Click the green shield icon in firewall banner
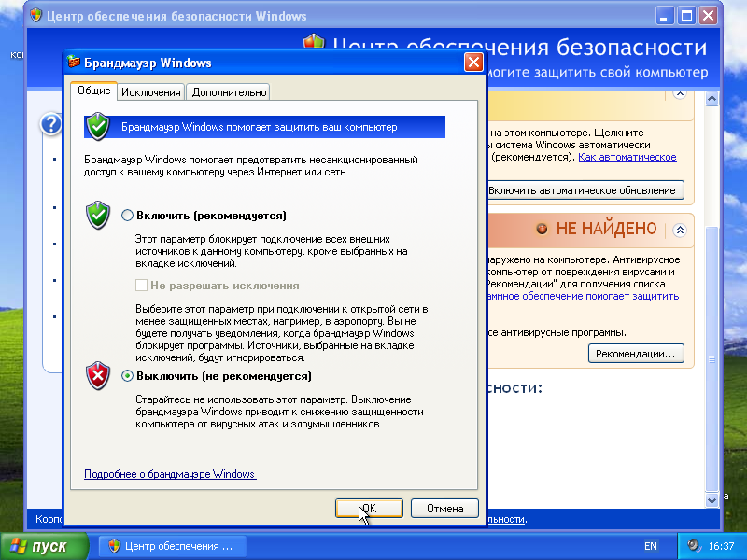This screenshot has width=747, height=560. pyautogui.click(x=98, y=126)
